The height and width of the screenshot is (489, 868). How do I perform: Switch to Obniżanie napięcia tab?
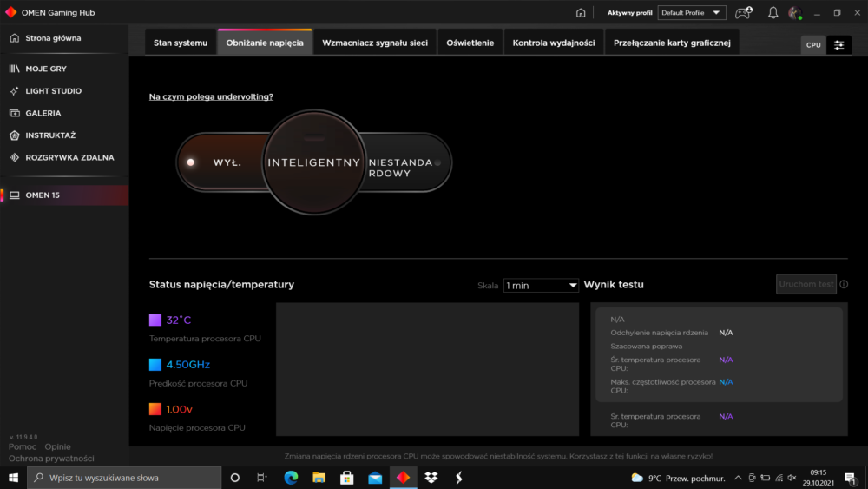click(x=265, y=43)
